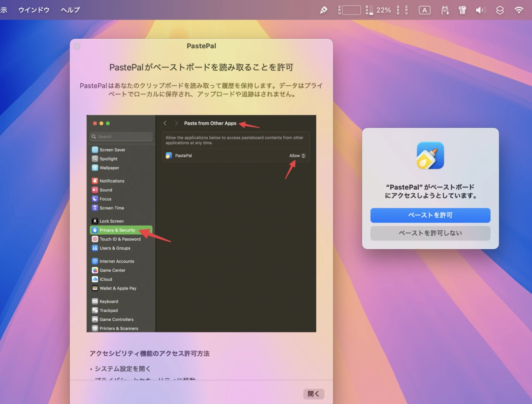Open the ウインドウ menu
The image size is (532, 404).
(34, 10)
